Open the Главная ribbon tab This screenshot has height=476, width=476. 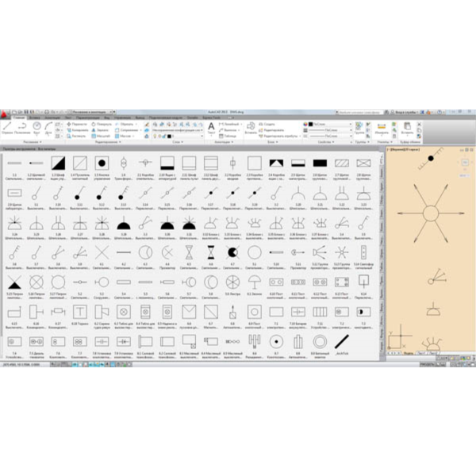pos(19,117)
